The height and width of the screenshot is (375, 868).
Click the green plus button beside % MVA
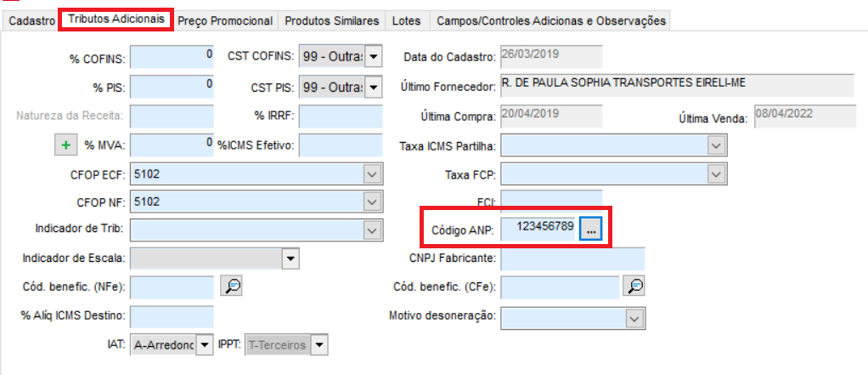pyautogui.click(x=65, y=145)
